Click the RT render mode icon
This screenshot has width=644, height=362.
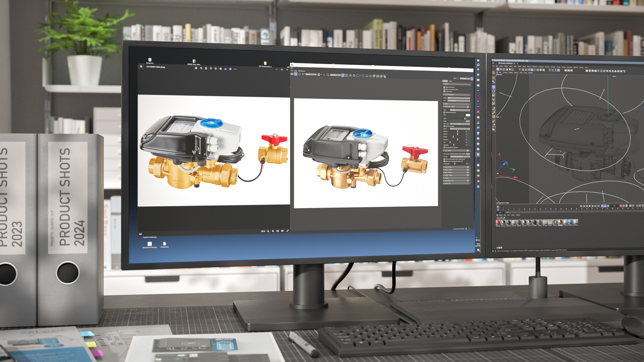point(303,74)
